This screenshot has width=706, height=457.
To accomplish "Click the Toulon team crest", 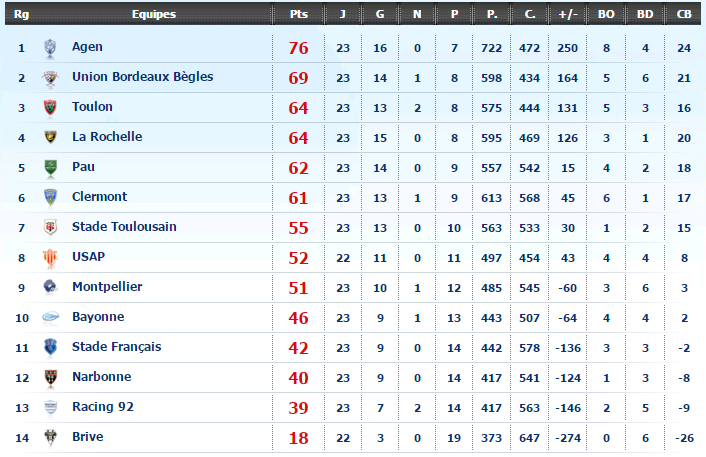I will 50,108.
